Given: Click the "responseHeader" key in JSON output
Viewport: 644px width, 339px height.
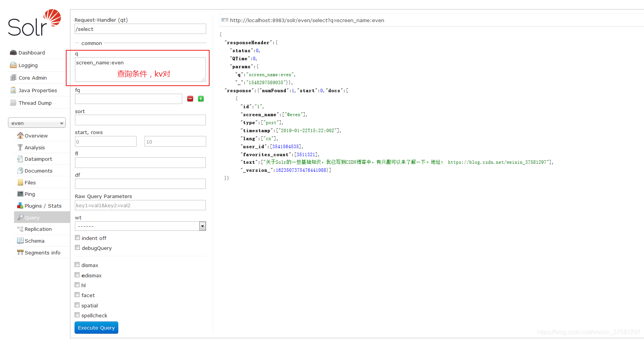Looking at the screenshot, I should point(248,43).
